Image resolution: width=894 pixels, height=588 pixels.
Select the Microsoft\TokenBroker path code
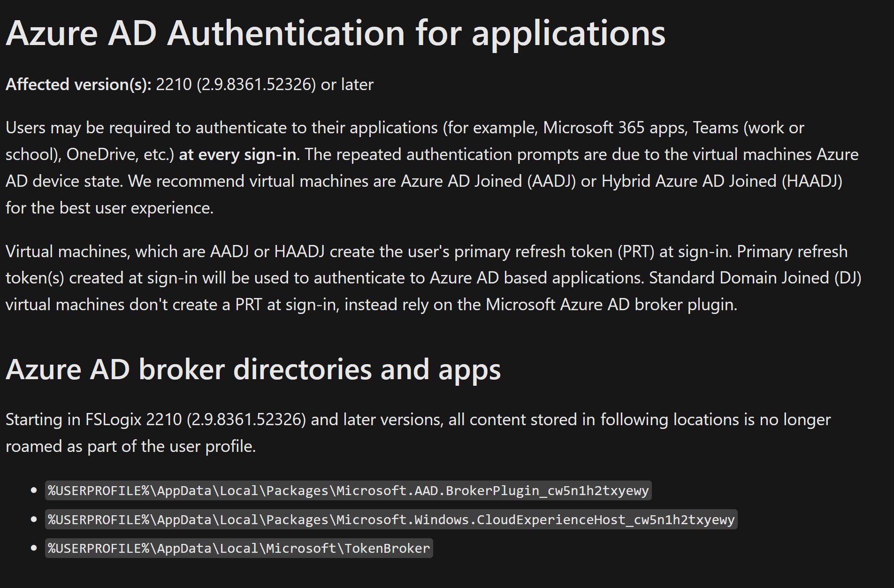coord(239,548)
